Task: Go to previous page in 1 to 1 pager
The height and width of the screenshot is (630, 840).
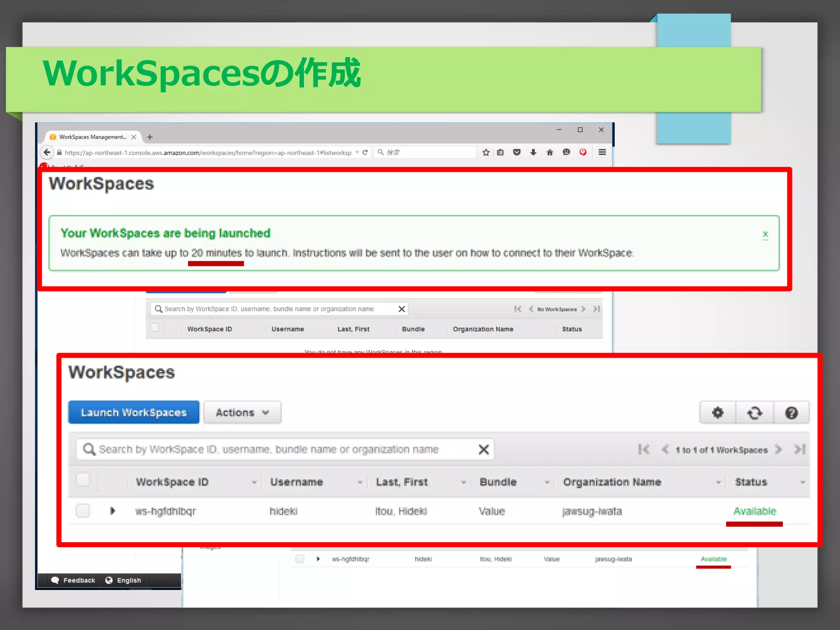Action: click(x=665, y=450)
